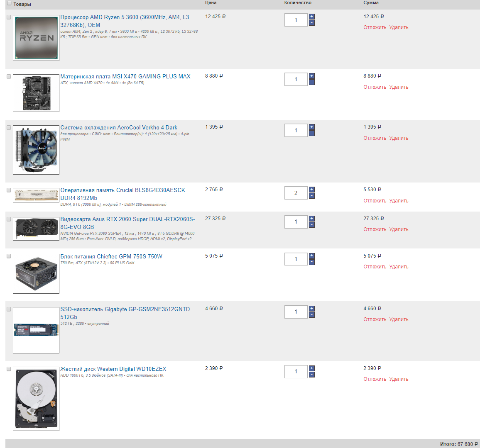Check the Gigabyte SSD row checkbox
485x448 pixels.
[9, 309]
